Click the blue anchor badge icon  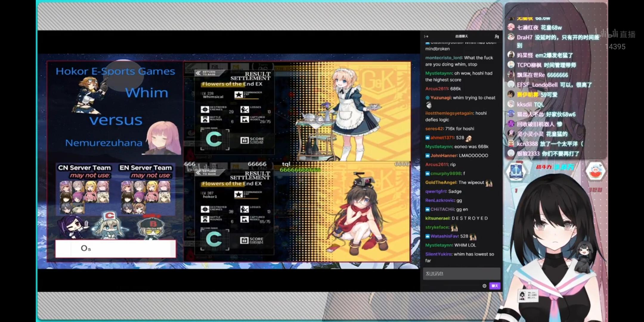pyautogui.click(x=516, y=172)
